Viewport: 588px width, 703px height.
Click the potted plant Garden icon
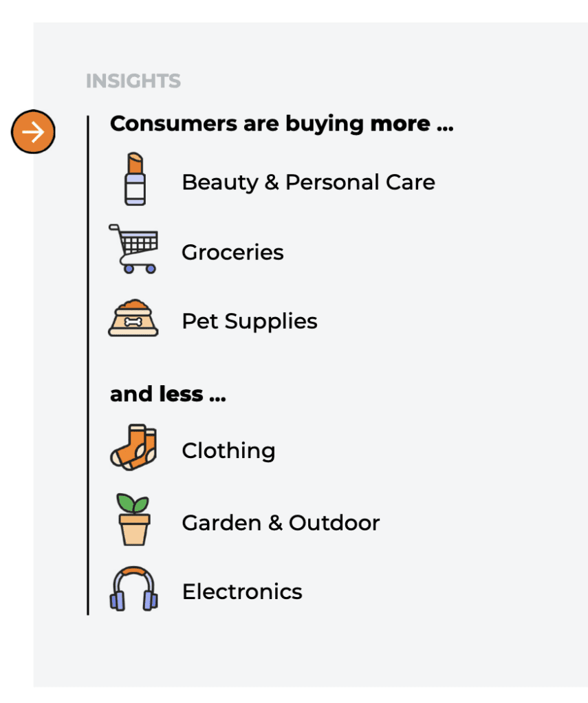pos(133,521)
